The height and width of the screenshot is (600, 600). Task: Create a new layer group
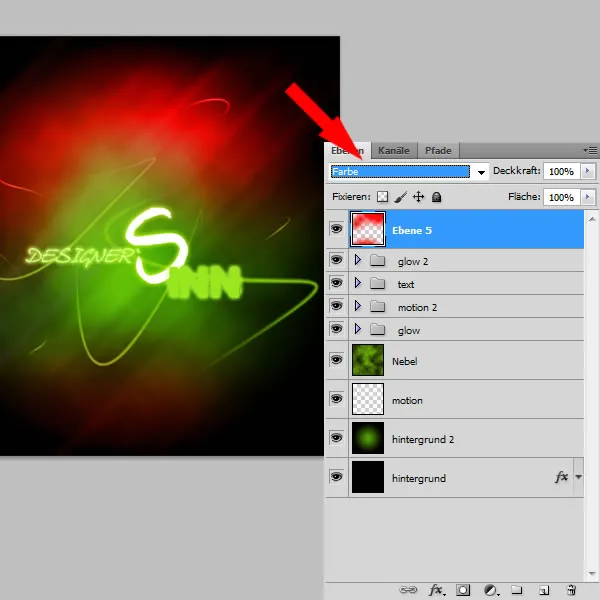(x=518, y=590)
